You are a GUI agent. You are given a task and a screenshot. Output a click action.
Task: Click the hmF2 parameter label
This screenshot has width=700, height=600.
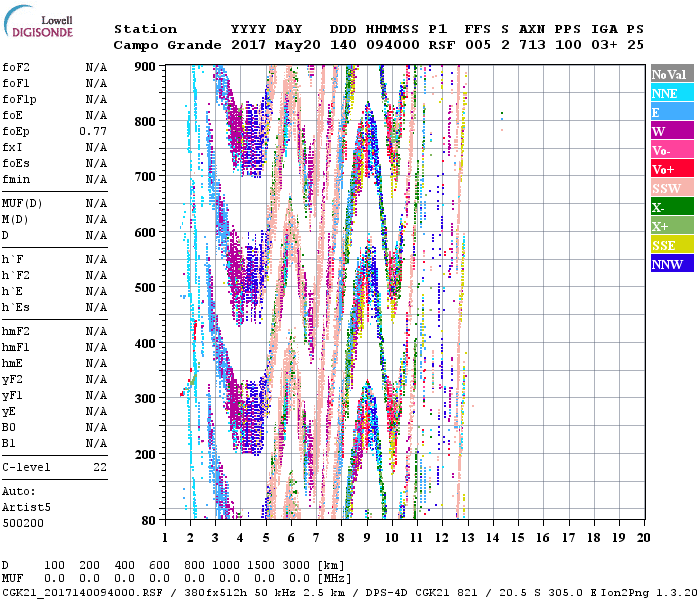[x=17, y=331]
